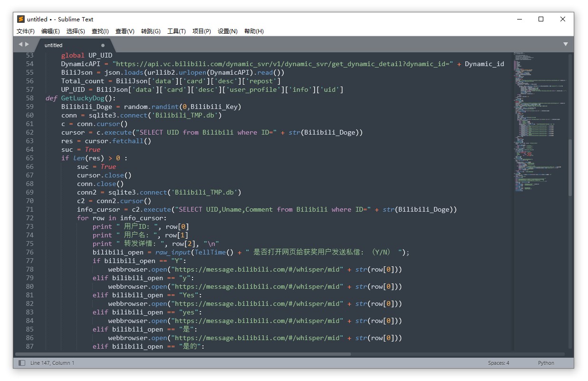The image size is (588, 381).
Task: Open the 编辑(E) menu
Action: [x=50, y=31]
